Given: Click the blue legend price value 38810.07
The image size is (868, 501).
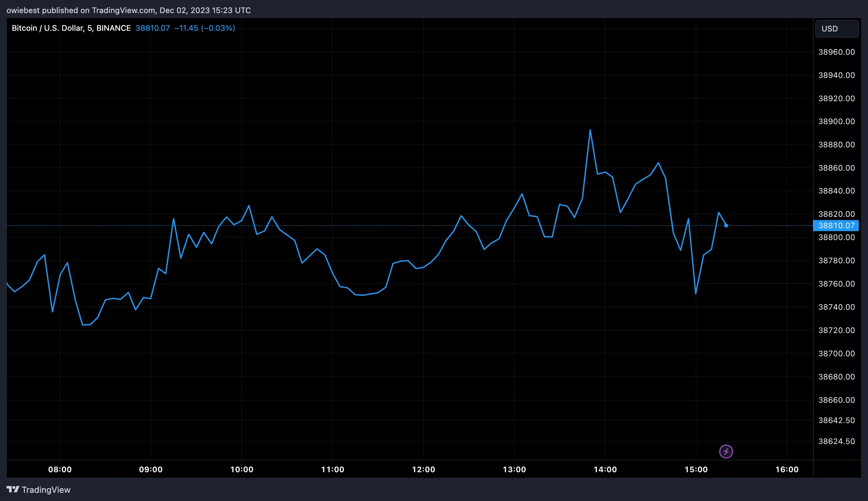Looking at the screenshot, I should click(153, 28).
